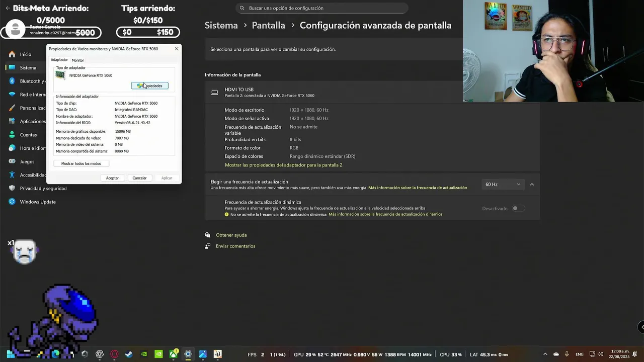Open Mostrar propiedades del adaptador para pantalla 2
Image resolution: width=644 pixels, height=362 pixels.
pyautogui.click(x=283, y=165)
